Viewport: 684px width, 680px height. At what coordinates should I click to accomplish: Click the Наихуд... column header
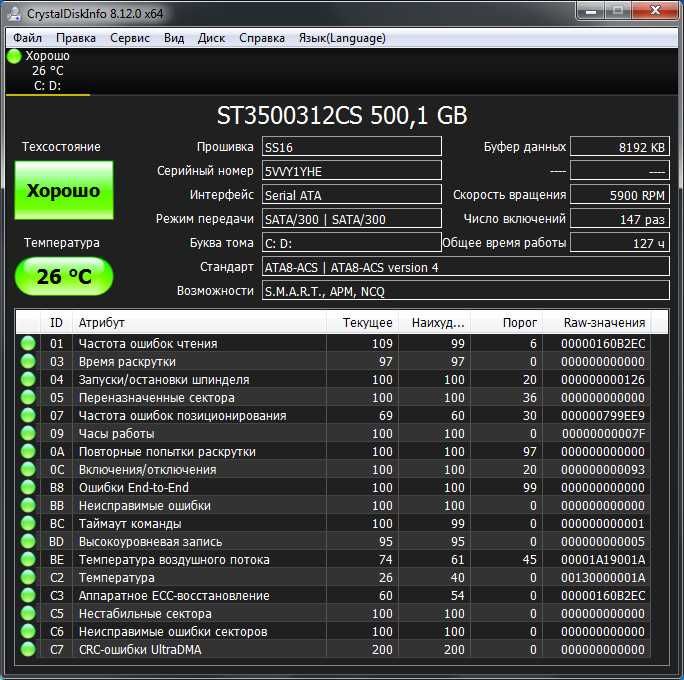pos(434,322)
